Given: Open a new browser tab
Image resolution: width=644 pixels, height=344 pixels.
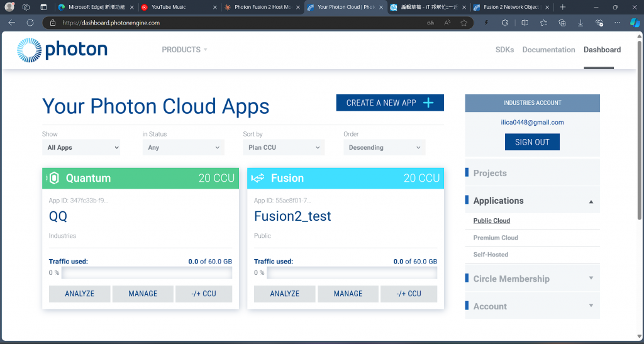Looking at the screenshot, I should click(563, 7).
